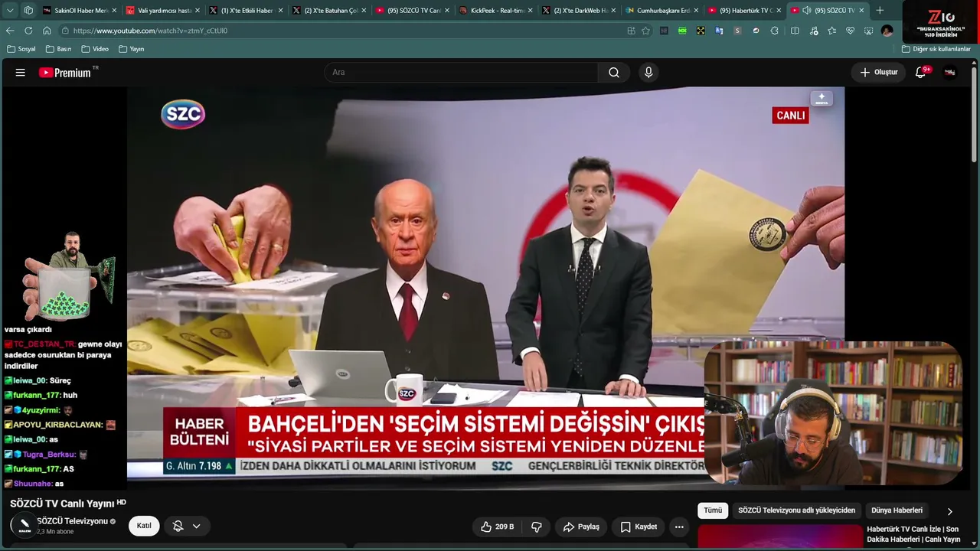Open the Diğer sık kullanılanlar folder
Image resolution: width=980 pixels, height=551 pixels.
(936, 49)
